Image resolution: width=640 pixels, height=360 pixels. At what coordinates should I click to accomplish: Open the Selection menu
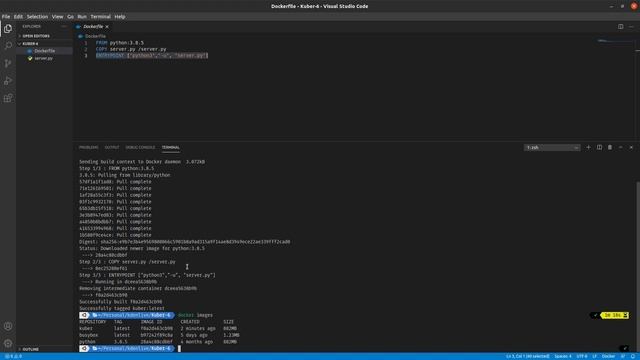(37, 17)
